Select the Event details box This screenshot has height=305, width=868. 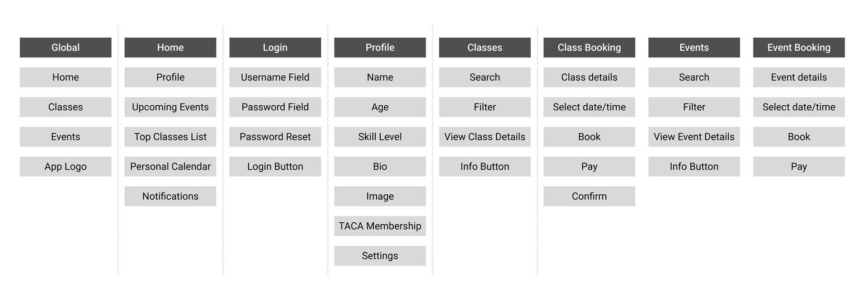click(799, 77)
